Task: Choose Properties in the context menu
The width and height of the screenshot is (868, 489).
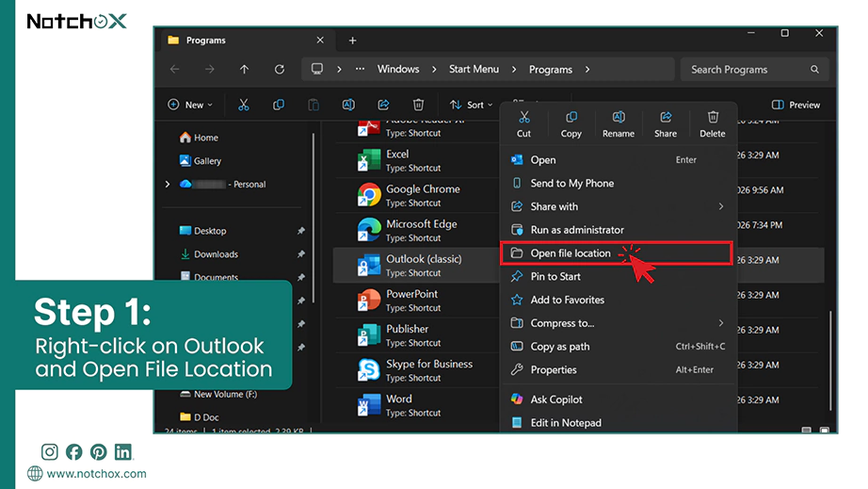Action: coord(619,370)
